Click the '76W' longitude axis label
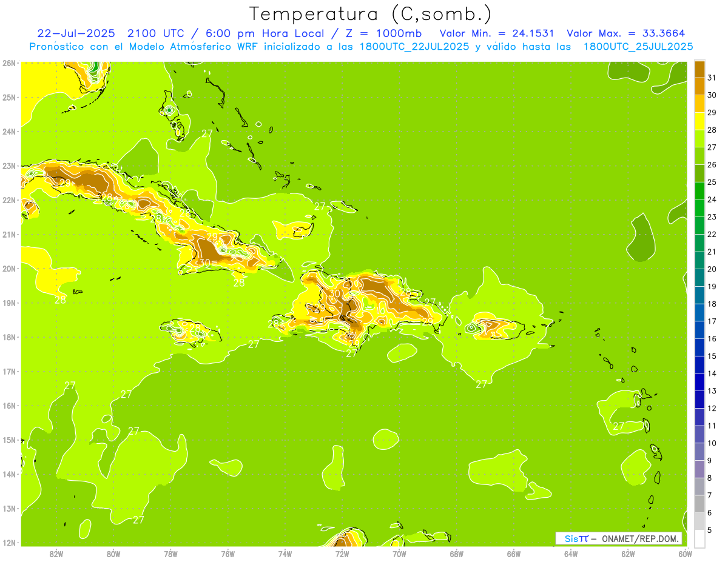 (228, 554)
